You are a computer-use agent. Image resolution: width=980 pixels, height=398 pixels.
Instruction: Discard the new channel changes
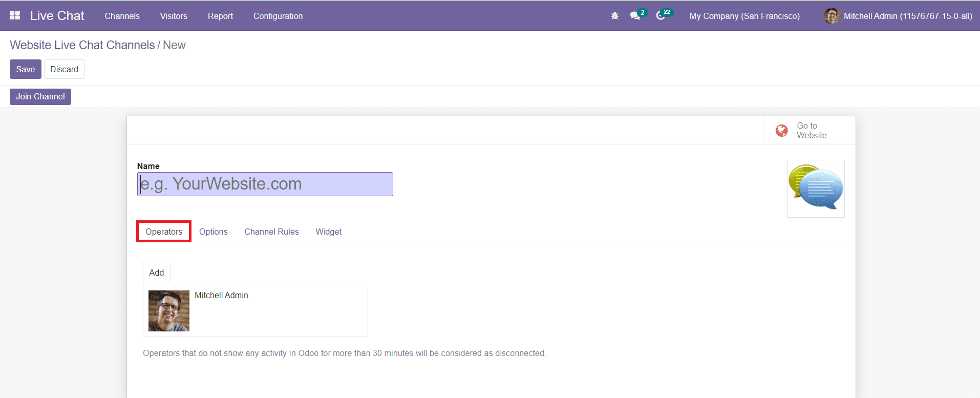click(65, 69)
